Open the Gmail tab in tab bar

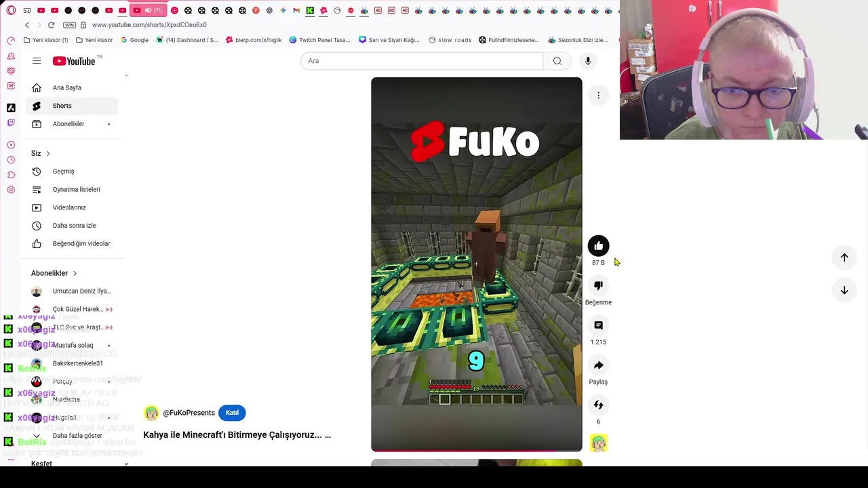click(x=296, y=10)
